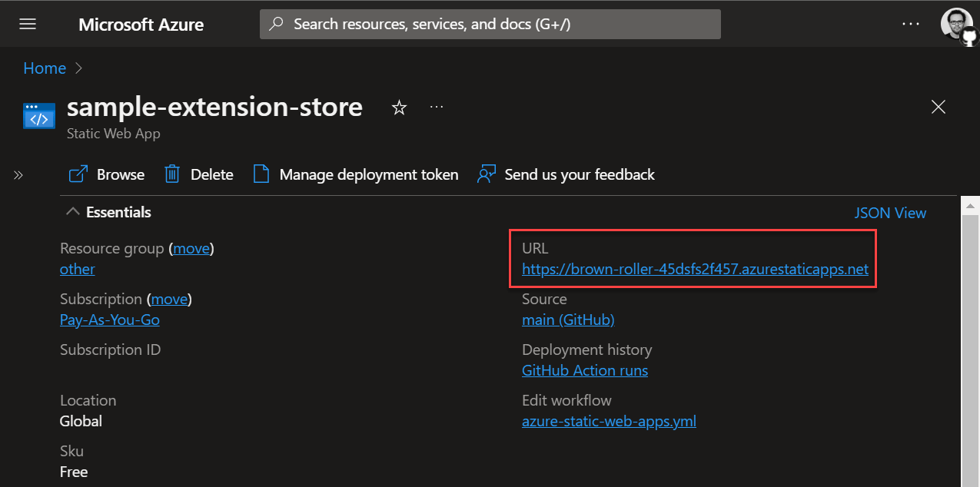Open the 'other' resource group link

tap(78, 270)
